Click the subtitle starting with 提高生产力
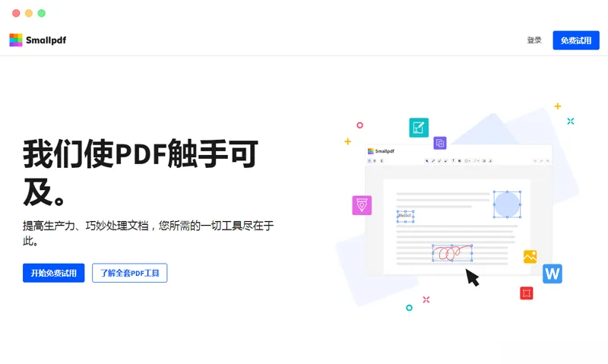Image resolution: width=608 pixels, height=364 pixels. tap(148, 233)
